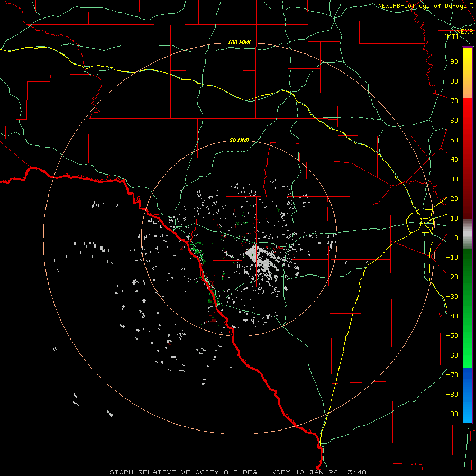Viewport: 476px width, 476px height.
Task: Click the -20 value on the velocity scale
Action: pos(452,277)
